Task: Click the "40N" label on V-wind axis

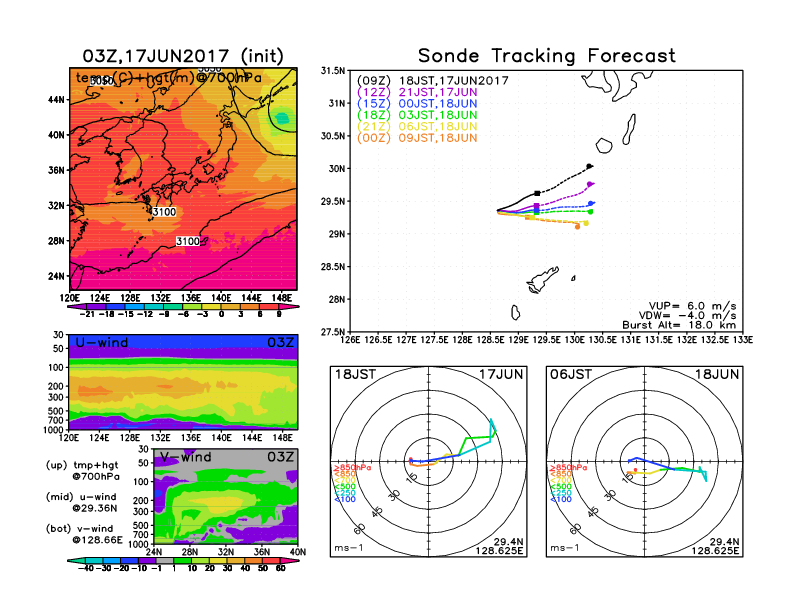Action: point(298,552)
